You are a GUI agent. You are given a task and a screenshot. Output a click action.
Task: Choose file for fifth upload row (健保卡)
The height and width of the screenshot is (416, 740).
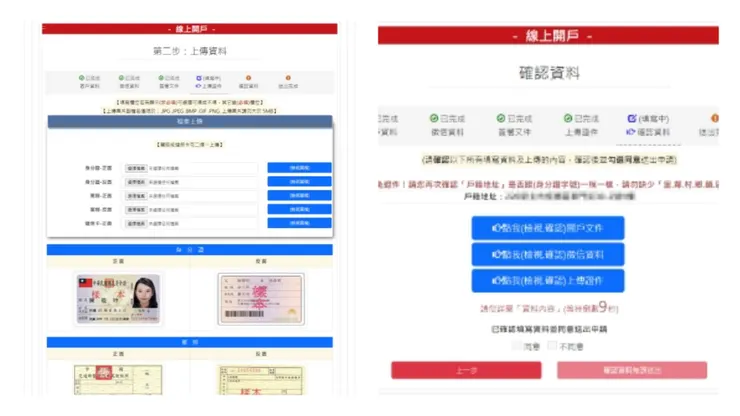pyautogui.click(x=136, y=223)
